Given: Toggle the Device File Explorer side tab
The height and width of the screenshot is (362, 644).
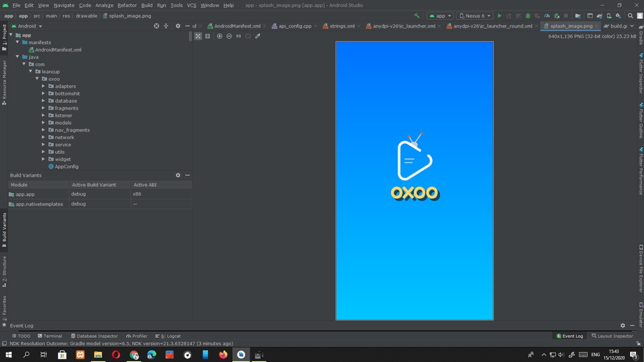Looking at the screenshot, I should tap(641, 269).
